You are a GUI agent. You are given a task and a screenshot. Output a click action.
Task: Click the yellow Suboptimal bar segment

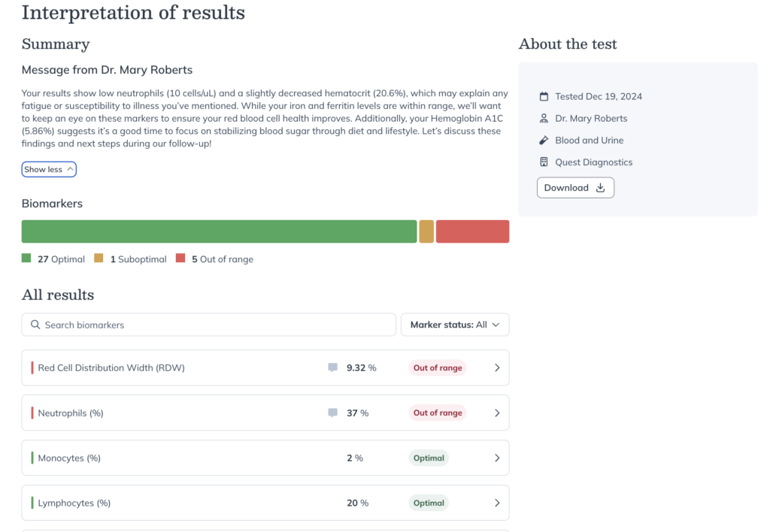pos(426,231)
